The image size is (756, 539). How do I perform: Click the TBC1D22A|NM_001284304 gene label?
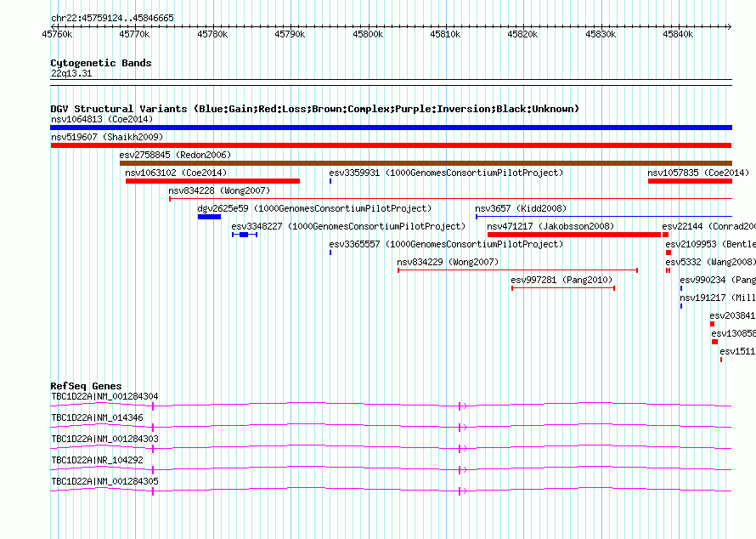coord(104,397)
